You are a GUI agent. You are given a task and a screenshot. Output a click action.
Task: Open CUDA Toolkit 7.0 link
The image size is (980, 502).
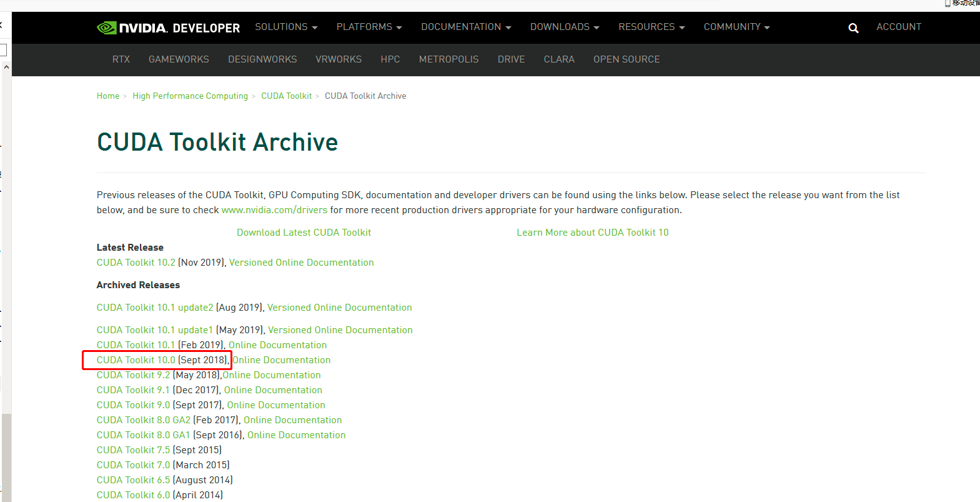tap(133, 465)
